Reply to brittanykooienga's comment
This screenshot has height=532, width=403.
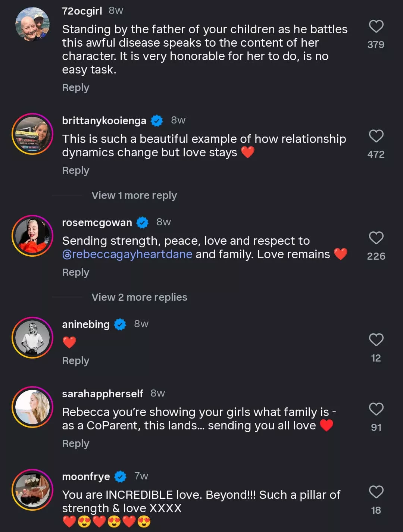point(75,170)
